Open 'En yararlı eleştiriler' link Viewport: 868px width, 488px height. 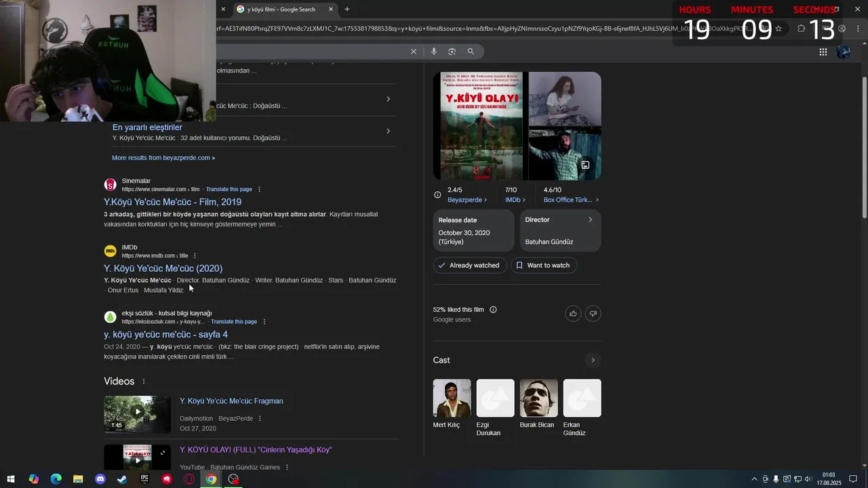pos(147,127)
